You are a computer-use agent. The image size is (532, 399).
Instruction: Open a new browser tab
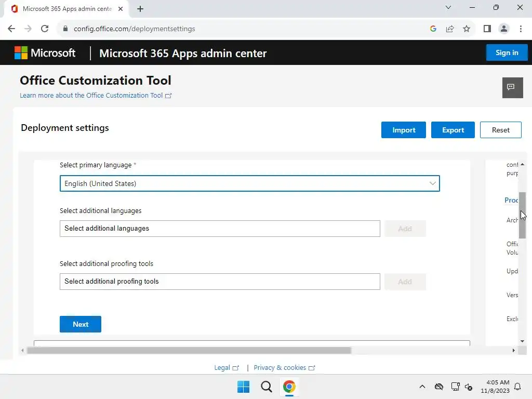click(x=140, y=9)
